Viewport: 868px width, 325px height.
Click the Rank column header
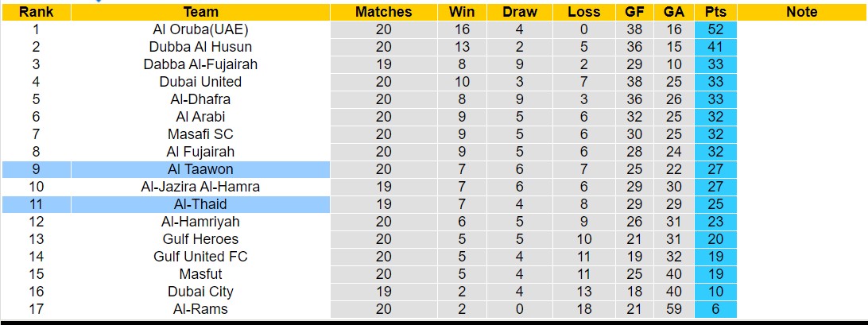tap(36, 12)
